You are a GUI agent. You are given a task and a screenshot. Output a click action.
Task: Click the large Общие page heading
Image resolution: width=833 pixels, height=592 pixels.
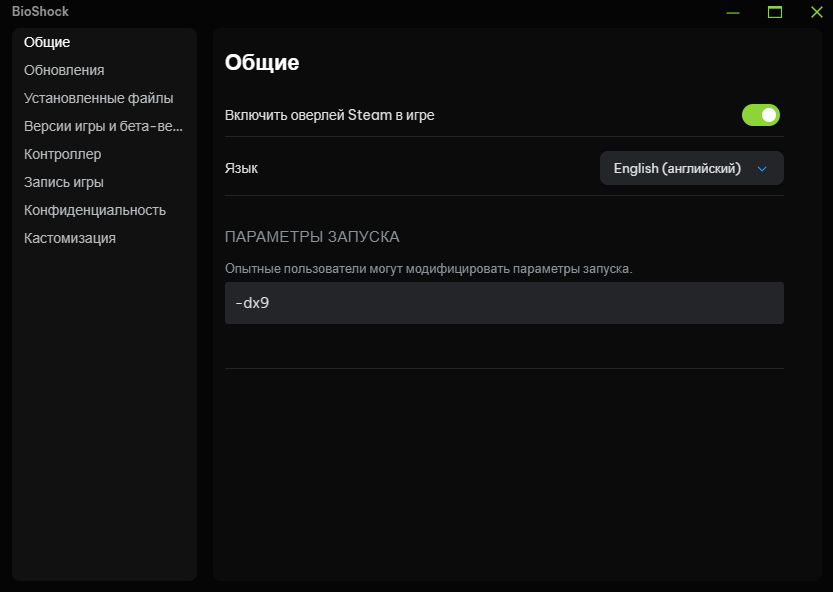tap(262, 63)
